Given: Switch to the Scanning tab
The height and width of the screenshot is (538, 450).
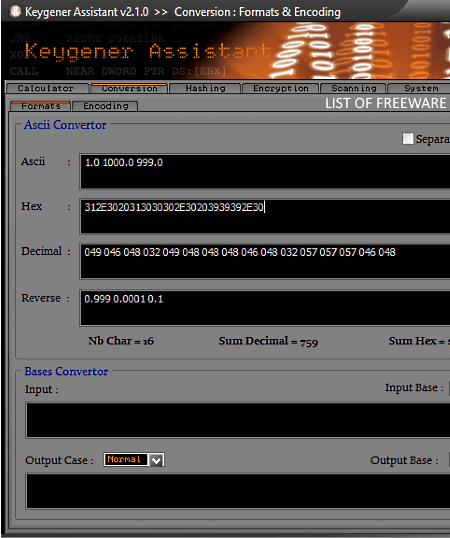Looking at the screenshot, I should (353, 89).
